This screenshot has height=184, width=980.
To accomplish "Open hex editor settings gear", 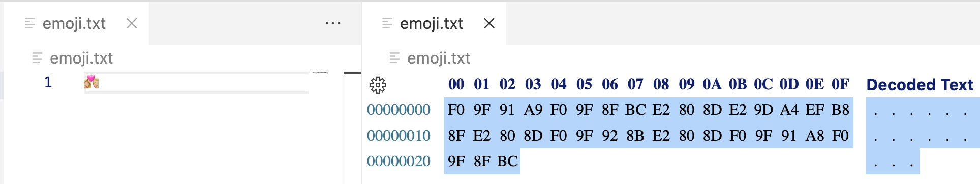I will tap(378, 85).
